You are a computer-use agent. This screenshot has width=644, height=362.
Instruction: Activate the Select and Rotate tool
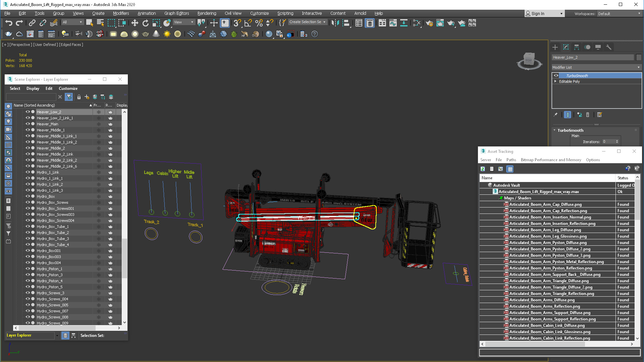145,23
